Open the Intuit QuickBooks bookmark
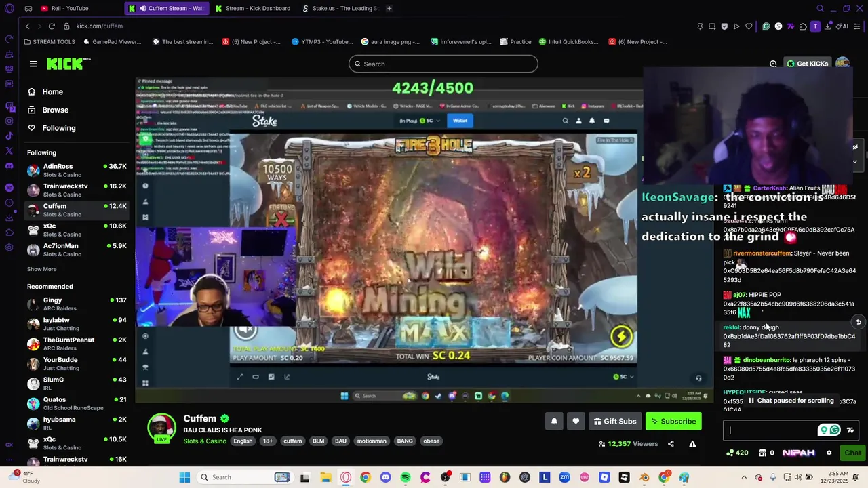This screenshot has width=868, height=488. point(569,41)
